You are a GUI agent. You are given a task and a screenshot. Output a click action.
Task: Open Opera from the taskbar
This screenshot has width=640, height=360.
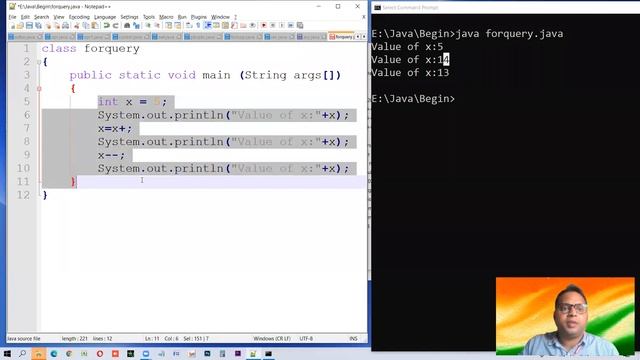(x=100, y=354)
